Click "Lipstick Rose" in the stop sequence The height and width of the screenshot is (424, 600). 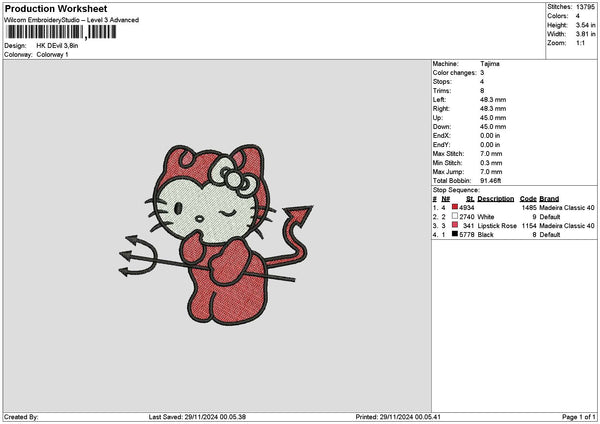tap(497, 226)
